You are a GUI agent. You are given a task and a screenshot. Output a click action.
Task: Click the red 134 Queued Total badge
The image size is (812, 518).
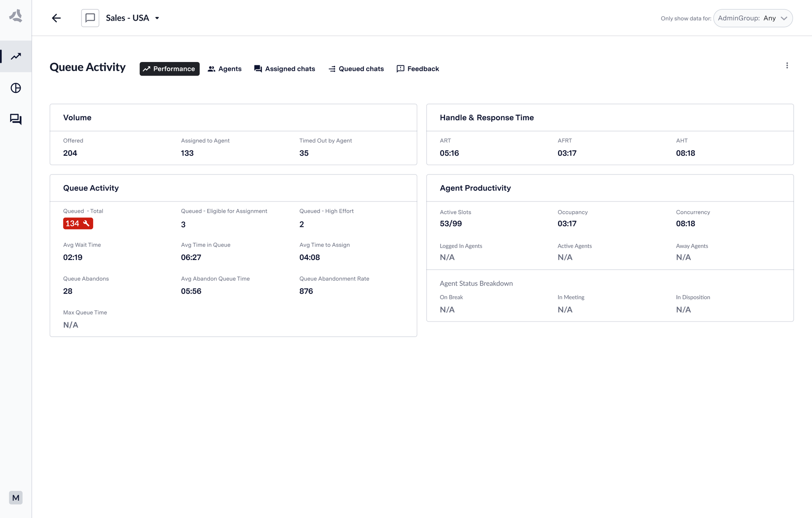point(72,223)
